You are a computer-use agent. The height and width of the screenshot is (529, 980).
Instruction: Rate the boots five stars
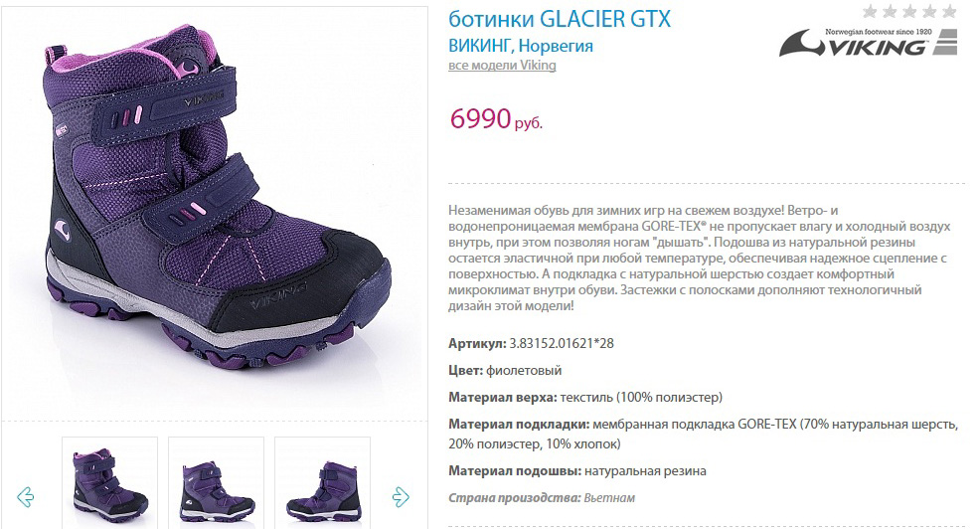(x=949, y=11)
